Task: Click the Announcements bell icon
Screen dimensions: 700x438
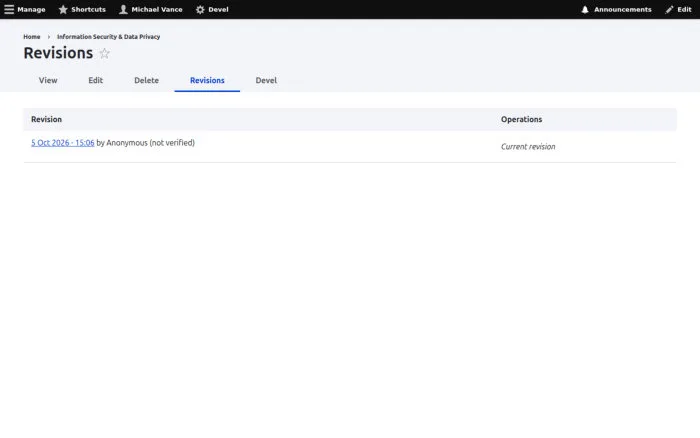Action: coord(585,9)
